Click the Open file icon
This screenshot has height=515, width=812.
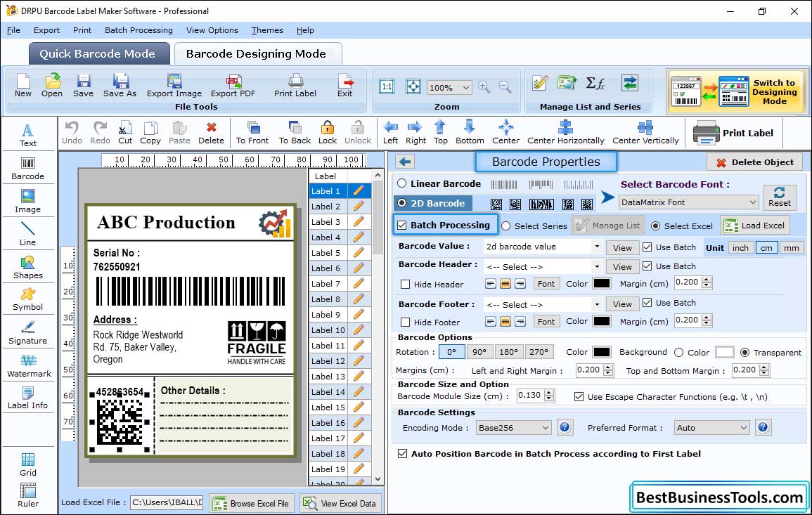click(x=52, y=86)
